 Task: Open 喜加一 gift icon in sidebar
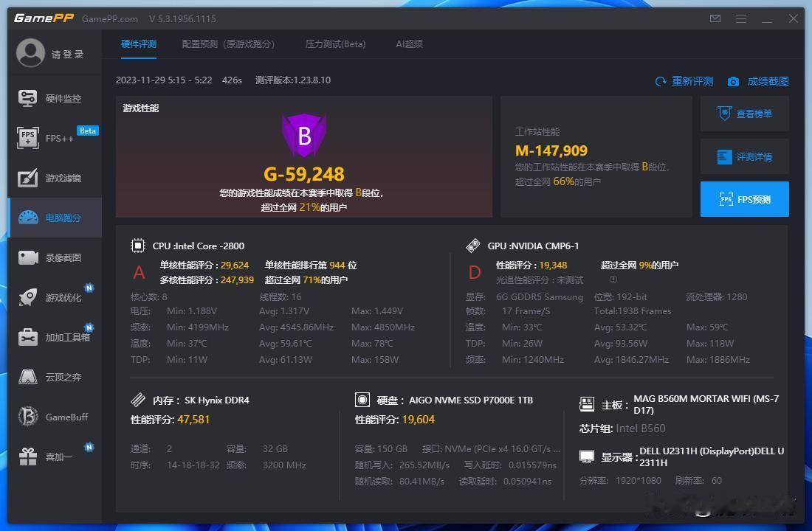[28, 457]
